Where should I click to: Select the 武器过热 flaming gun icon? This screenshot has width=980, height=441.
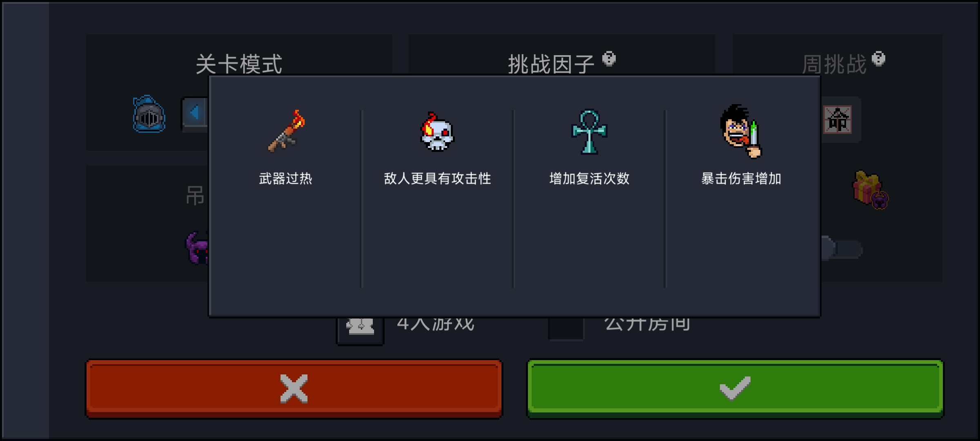coord(286,131)
